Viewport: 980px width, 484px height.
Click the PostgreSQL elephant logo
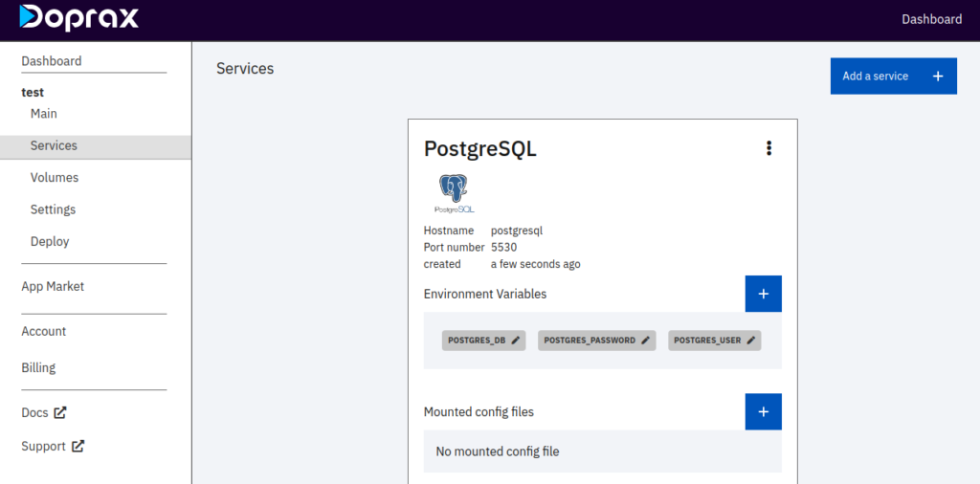(x=455, y=193)
